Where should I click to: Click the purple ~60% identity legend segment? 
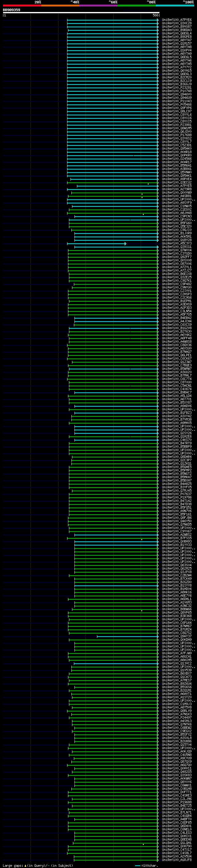[x=98, y=6]
